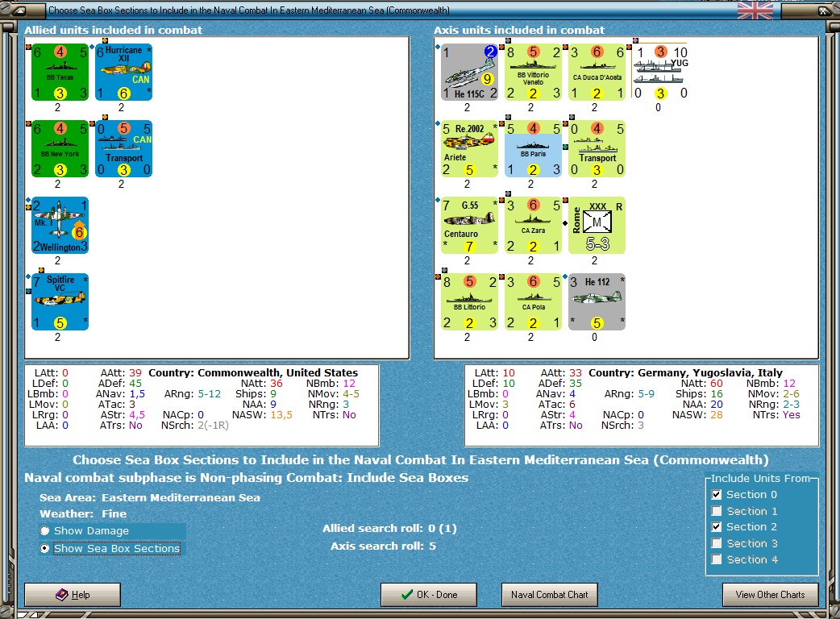The height and width of the screenshot is (619, 840).
Task: Click the Allied NAtt value 36
Action: point(277,384)
